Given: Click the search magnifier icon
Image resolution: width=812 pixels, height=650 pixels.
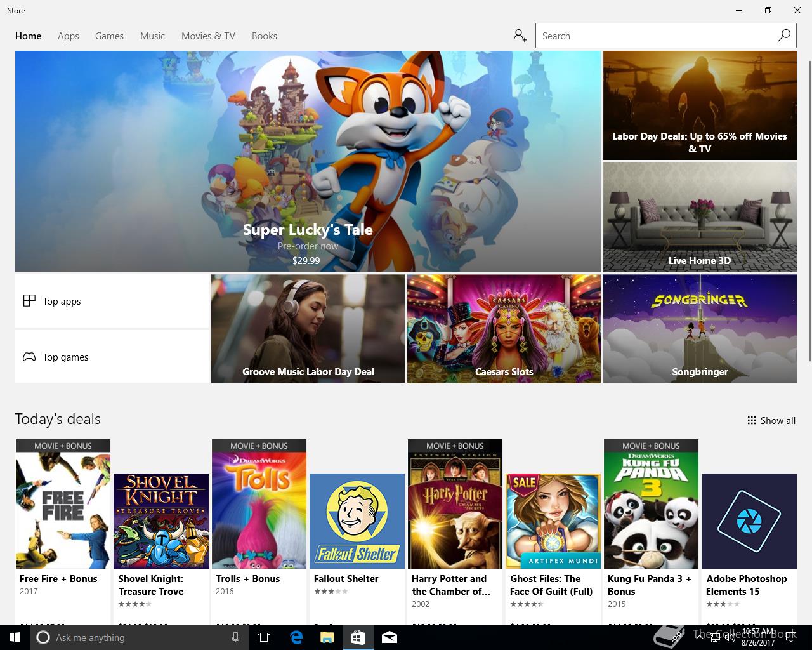Looking at the screenshot, I should (784, 36).
